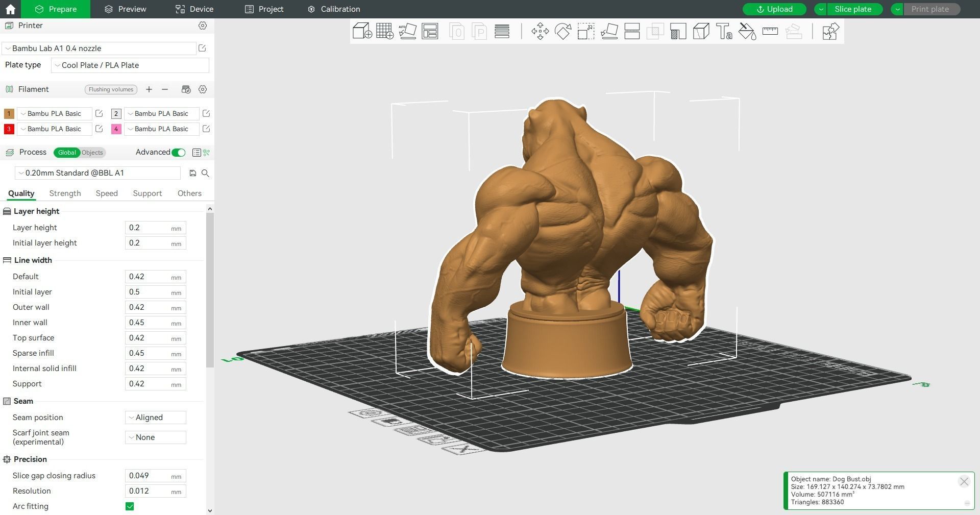Viewport: 980px width, 515px height.
Task: Click the Arrange all objects icon
Action: (x=430, y=31)
